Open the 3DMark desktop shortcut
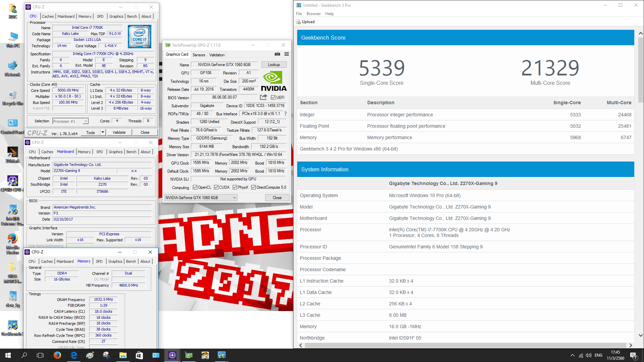Viewport: 644px width, 362px height. point(12,155)
